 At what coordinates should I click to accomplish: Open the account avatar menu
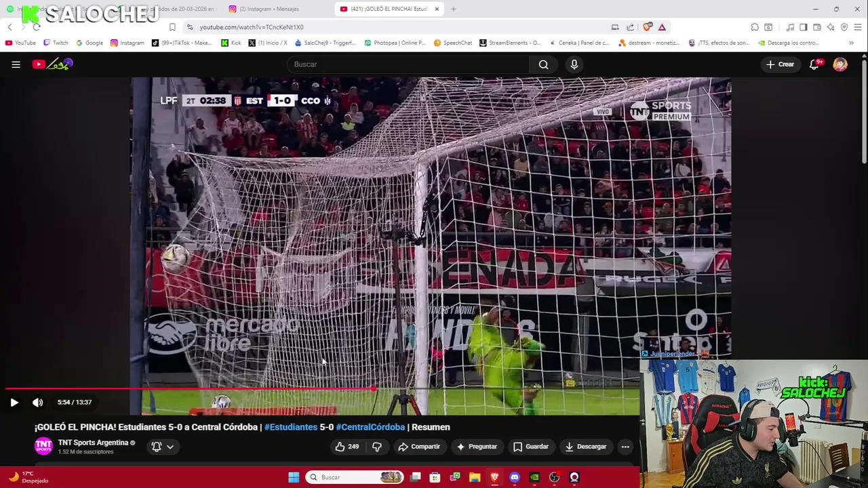(840, 64)
